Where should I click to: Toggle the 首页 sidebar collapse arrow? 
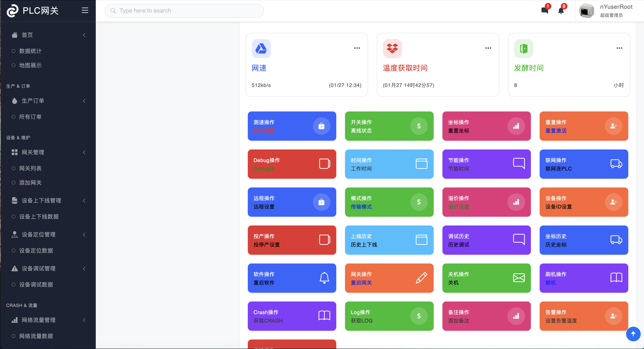tap(84, 35)
